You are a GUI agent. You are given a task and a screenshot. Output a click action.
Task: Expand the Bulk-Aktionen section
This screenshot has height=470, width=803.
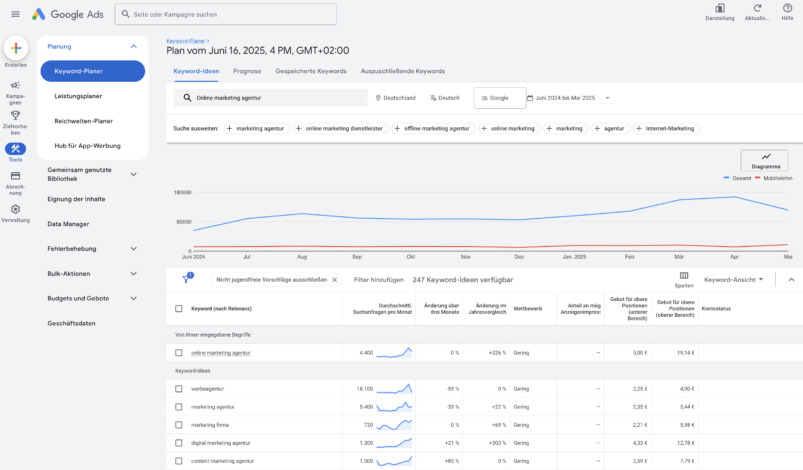(x=134, y=273)
